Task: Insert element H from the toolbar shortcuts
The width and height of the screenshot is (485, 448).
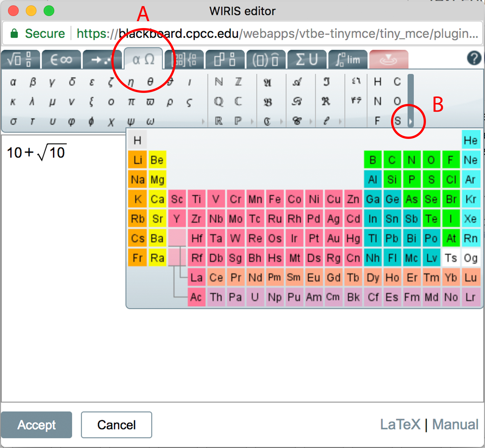Action: pyautogui.click(x=378, y=82)
